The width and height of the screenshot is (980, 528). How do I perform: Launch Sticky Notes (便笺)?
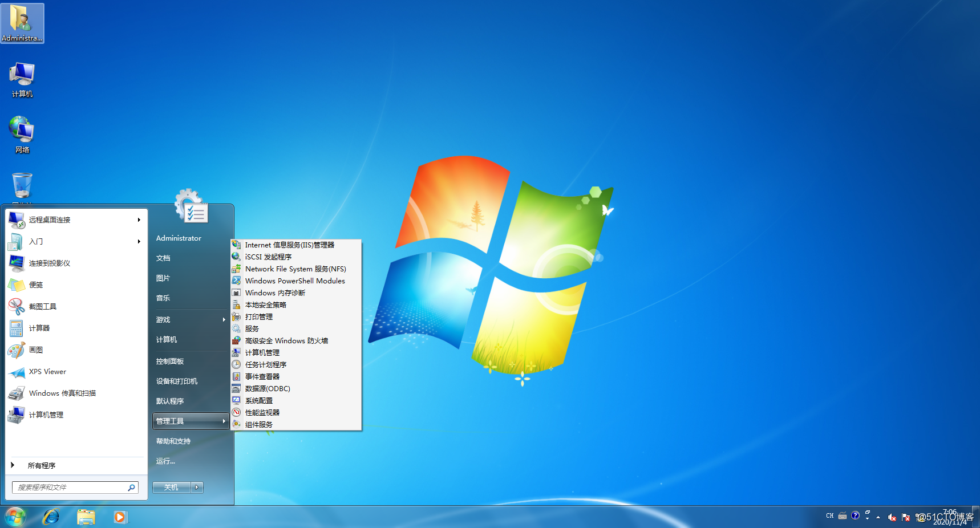[76, 285]
